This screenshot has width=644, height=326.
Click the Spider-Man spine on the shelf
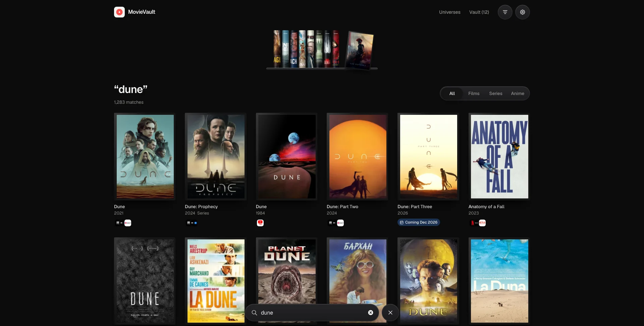click(x=336, y=49)
